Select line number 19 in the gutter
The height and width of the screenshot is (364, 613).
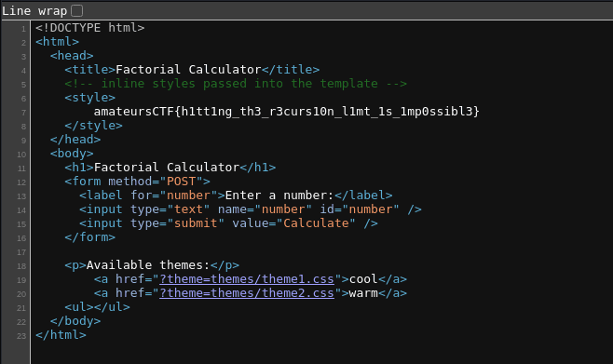point(21,280)
